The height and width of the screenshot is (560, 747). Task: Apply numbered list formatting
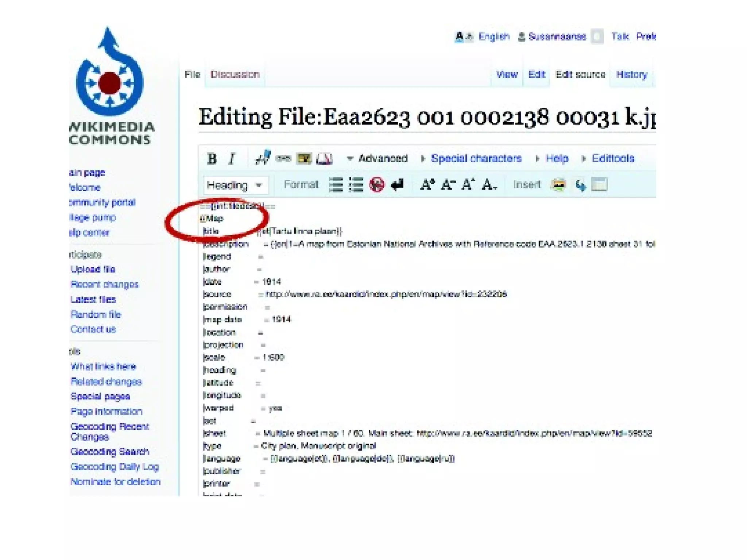click(x=356, y=185)
